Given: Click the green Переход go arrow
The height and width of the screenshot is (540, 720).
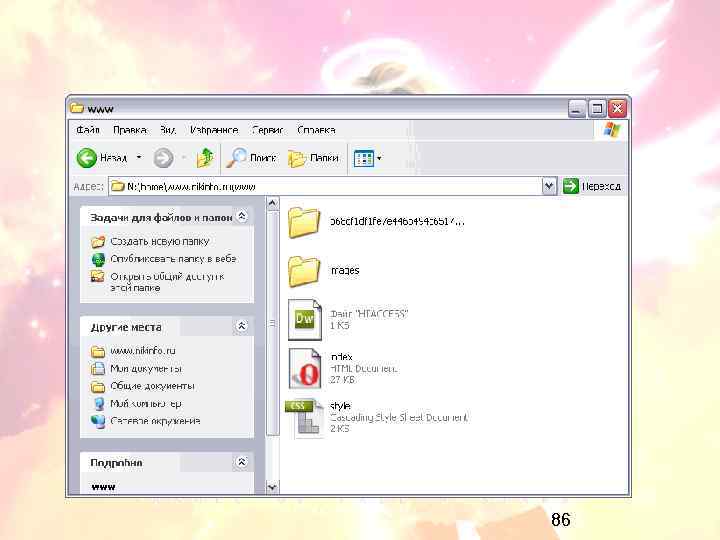Looking at the screenshot, I should [x=571, y=186].
